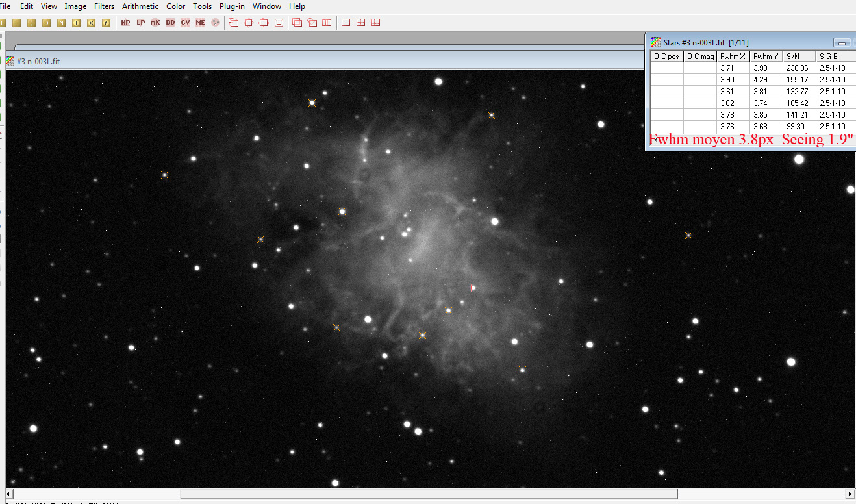This screenshot has width=856, height=504.
Task: Click the last red grid toolbar icon
Action: point(375,23)
